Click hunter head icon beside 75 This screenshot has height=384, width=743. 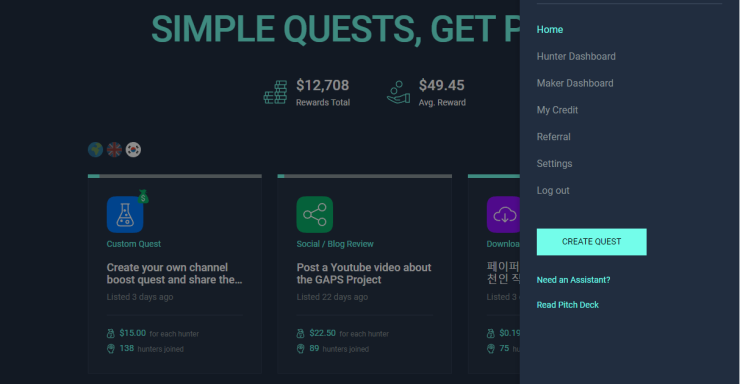click(x=491, y=349)
